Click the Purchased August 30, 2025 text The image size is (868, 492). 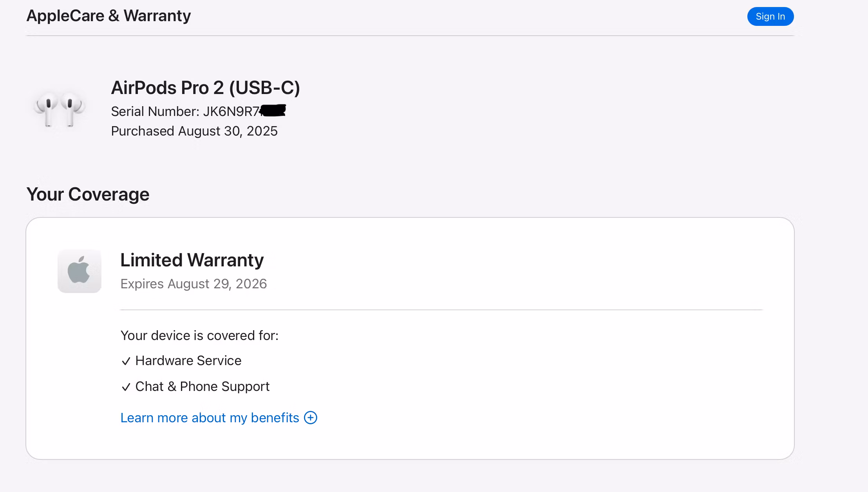pyautogui.click(x=194, y=131)
